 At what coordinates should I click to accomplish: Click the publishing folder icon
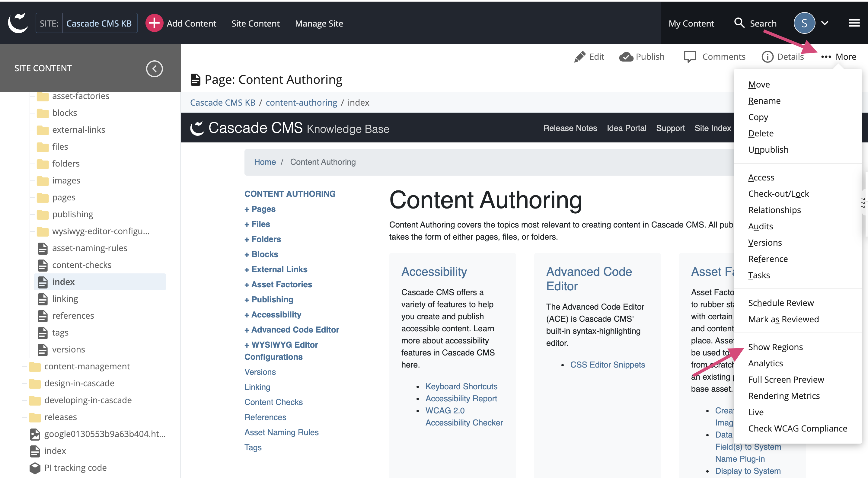(x=43, y=214)
